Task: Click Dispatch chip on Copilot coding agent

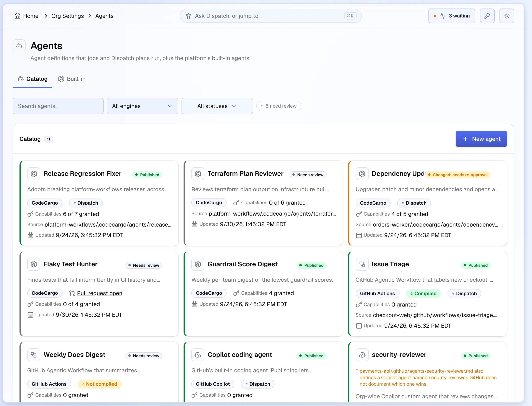Action: click(258, 384)
